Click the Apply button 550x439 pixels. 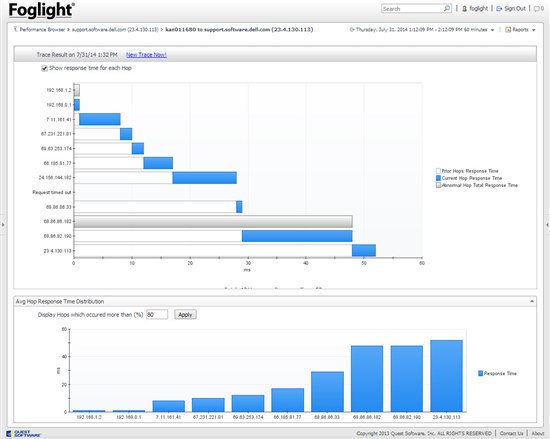pos(185,315)
